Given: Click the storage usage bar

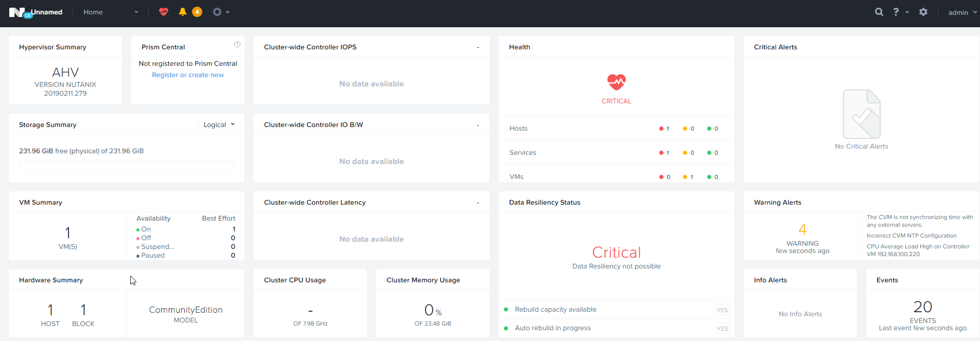Looking at the screenshot, I should tap(127, 165).
